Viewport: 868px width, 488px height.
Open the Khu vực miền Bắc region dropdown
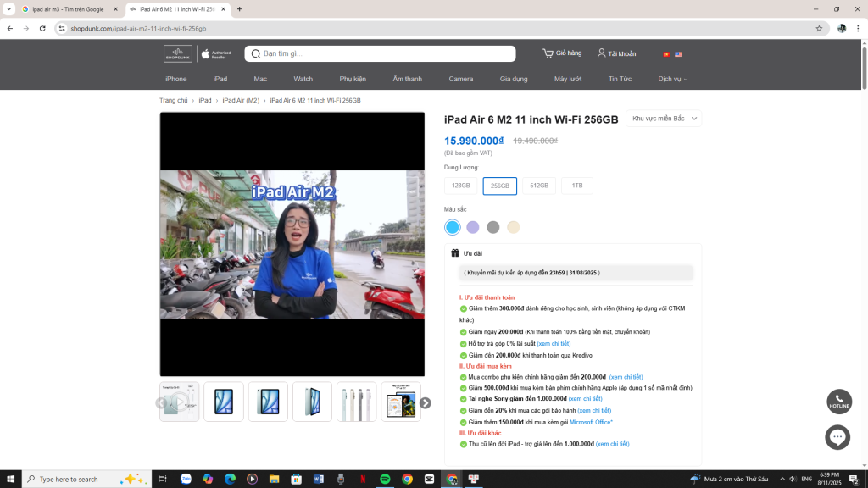coord(664,119)
